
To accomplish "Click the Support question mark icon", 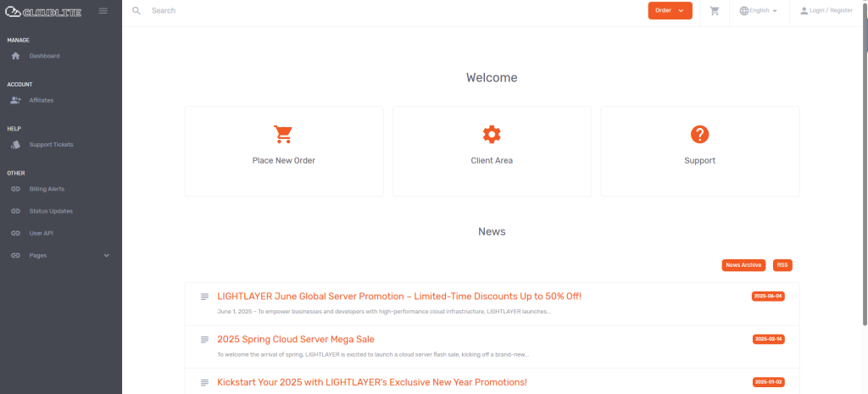I will click(699, 135).
